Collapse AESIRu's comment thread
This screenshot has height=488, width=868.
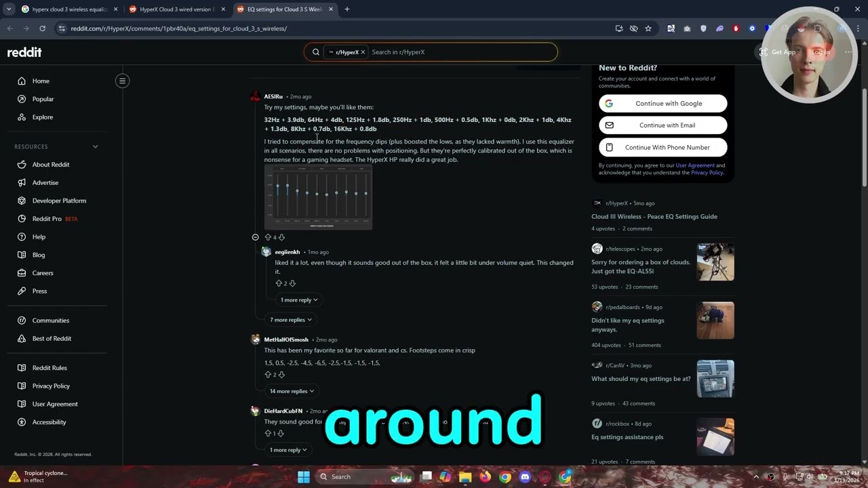click(x=255, y=237)
